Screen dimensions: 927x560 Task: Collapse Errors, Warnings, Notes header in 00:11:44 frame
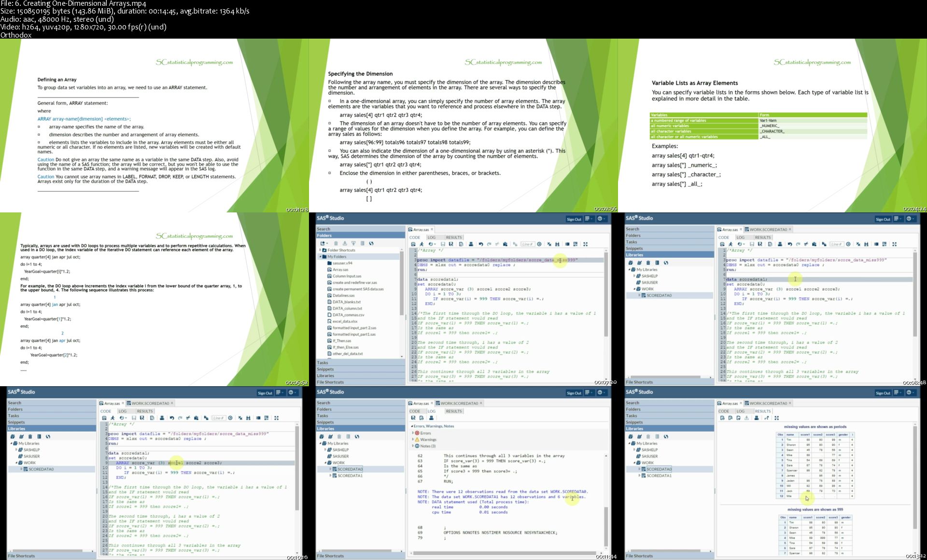tap(412, 426)
